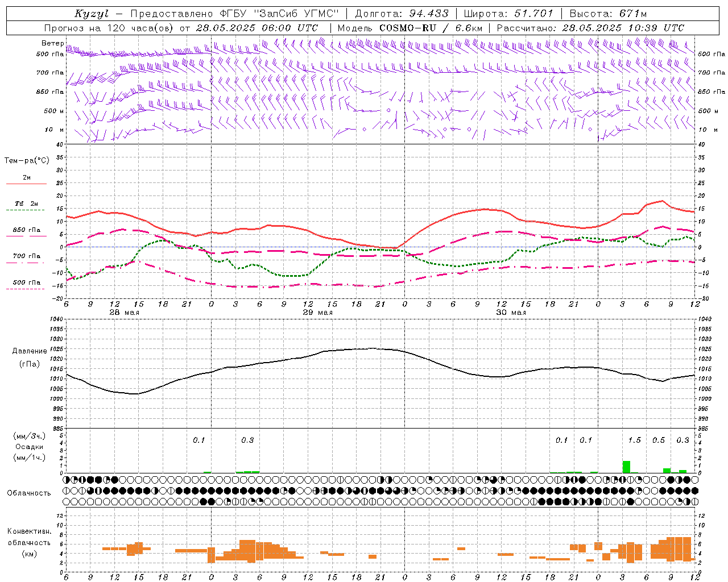Click 850 гПа in the temperature legend
The width and height of the screenshot is (728, 582).
27,230
